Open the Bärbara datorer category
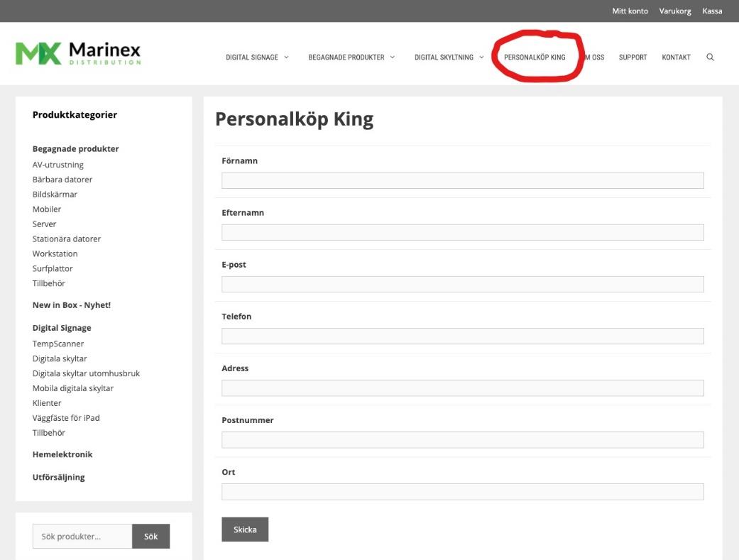 click(62, 180)
